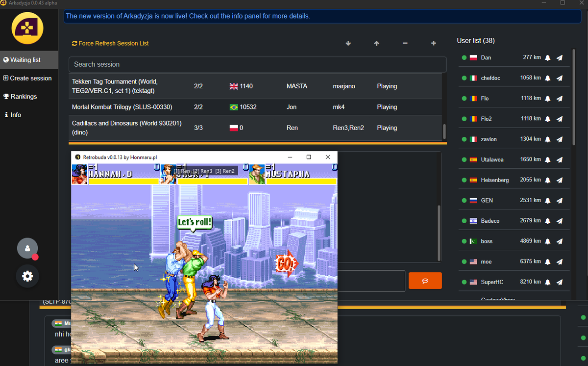Click paper plane icon next to Flo

[x=560, y=99]
